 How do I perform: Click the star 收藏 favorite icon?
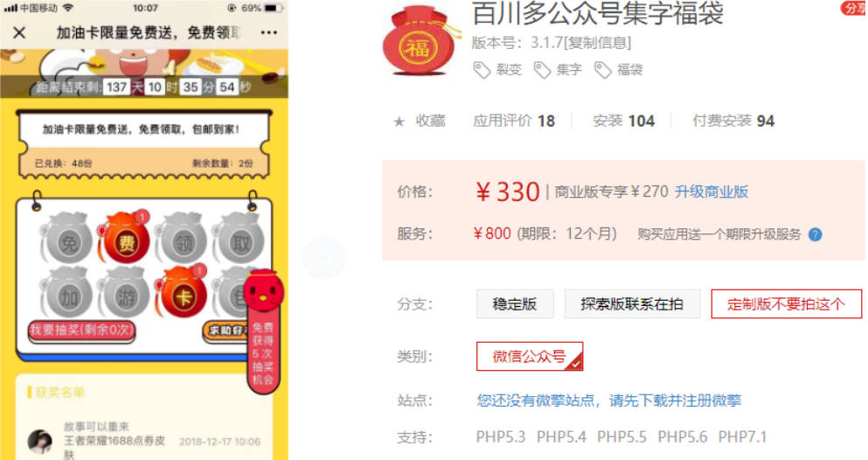399,122
